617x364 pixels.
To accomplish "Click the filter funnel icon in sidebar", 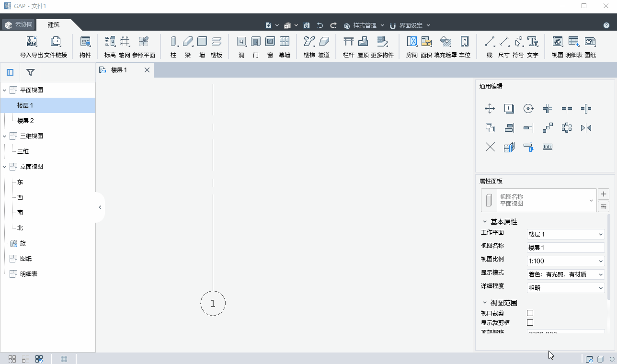I will [x=30, y=72].
